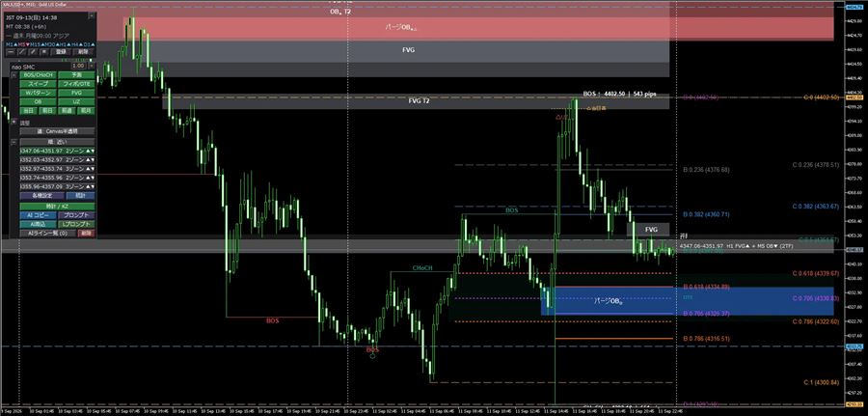
Task: Click the Canvas半透明 transparency button
Action: pyautogui.click(x=57, y=131)
